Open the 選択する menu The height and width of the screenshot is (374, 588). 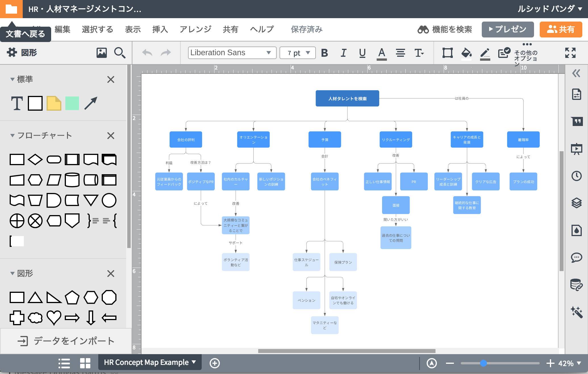(x=97, y=29)
